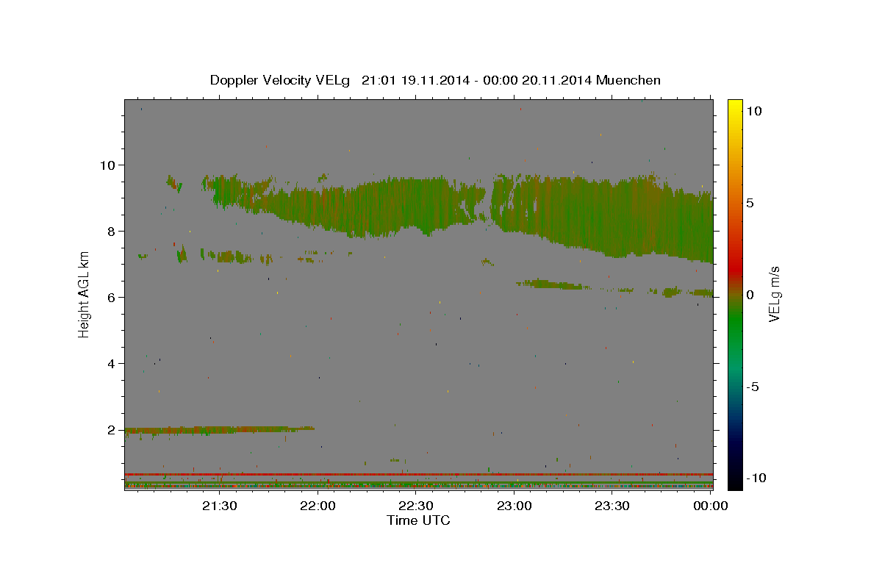Pick the yellow top of the colorbar
The height and width of the screenshot is (588, 882).
tap(734, 107)
